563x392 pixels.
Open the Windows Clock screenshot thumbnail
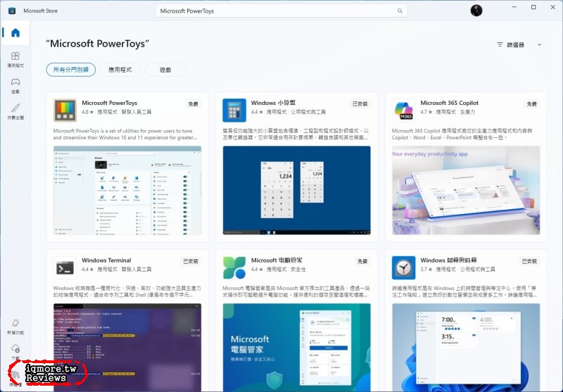pyautogui.click(x=466, y=348)
